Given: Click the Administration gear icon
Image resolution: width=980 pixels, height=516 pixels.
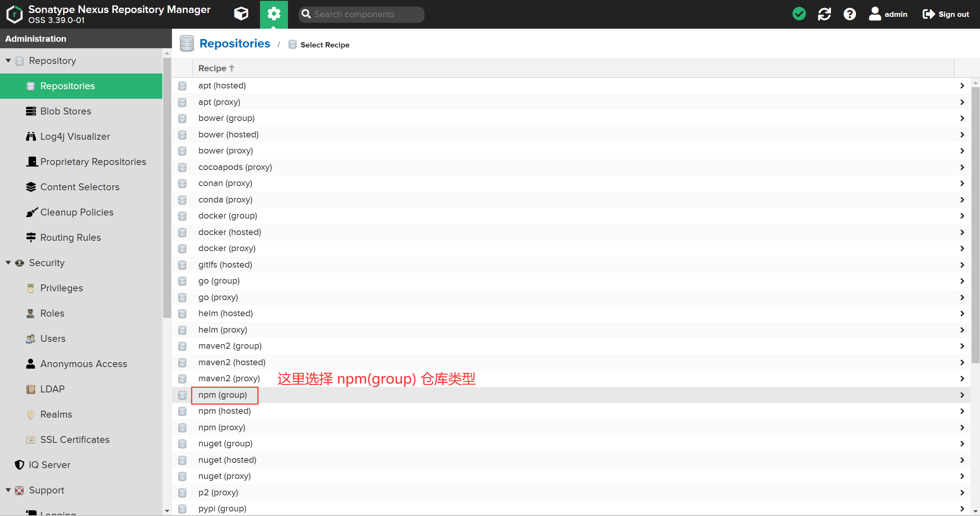Looking at the screenshot, I should 274,14.
